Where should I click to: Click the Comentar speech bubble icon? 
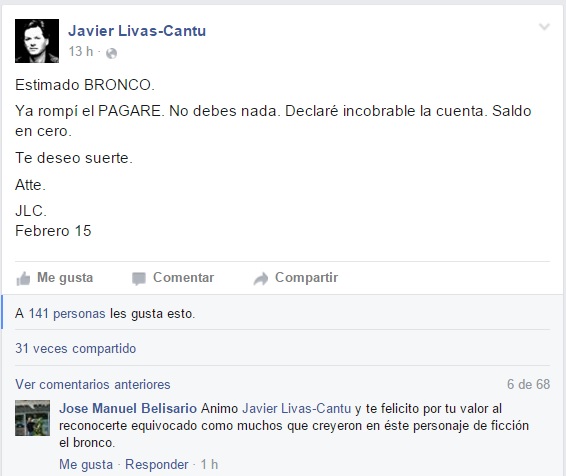click(x=139, y=279)
